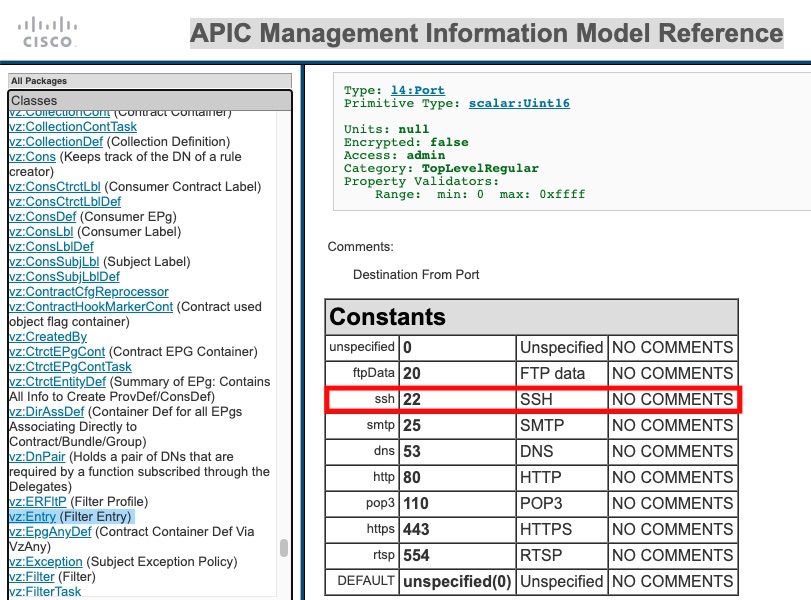Open the vz:ERFltP filter profile link
The height and width of the screenshot is (600, 811).
click(37, 502)
